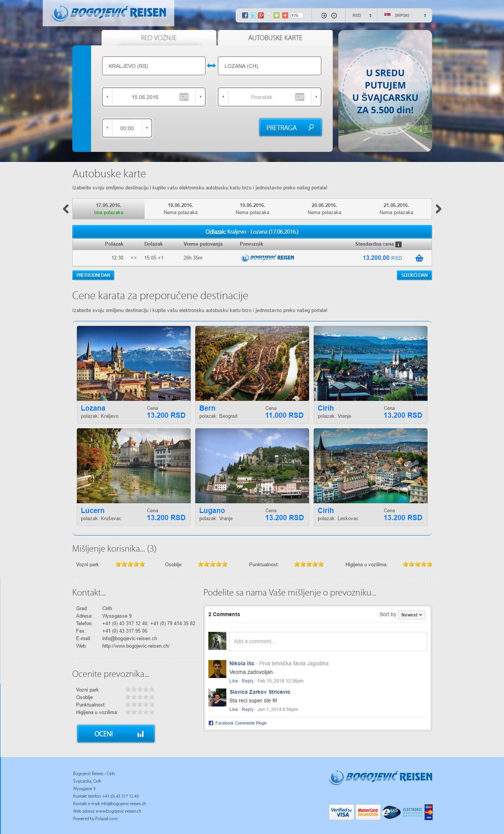Image resolution: width=504 pixels, height=834 pixels.
Task: Rate Vozni park five stars
Action: pos(152,690)
